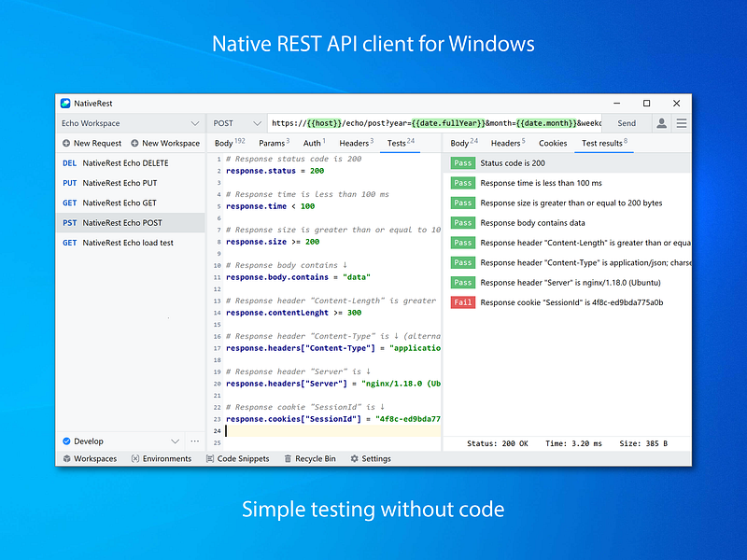The height and width of the screenshot is (560, 747).
Task: Click the NativeRest app logo icon
Action: (x=65, y=104)
